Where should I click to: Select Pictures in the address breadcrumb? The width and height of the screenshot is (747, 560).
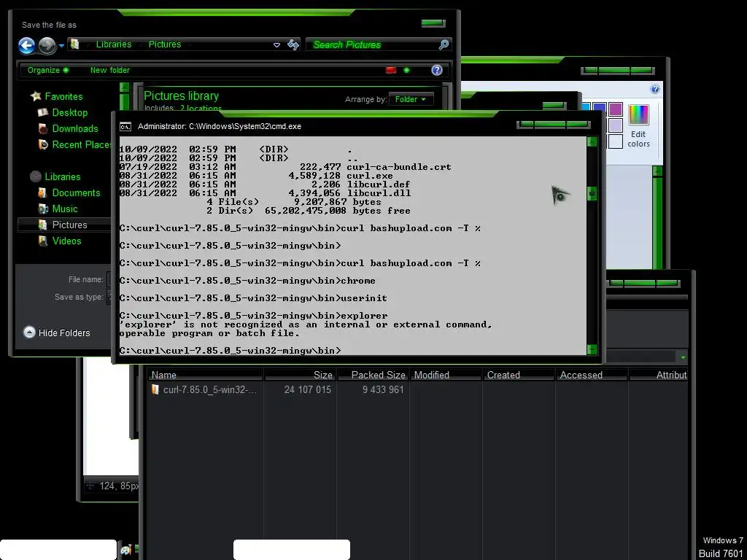point(164,44)
